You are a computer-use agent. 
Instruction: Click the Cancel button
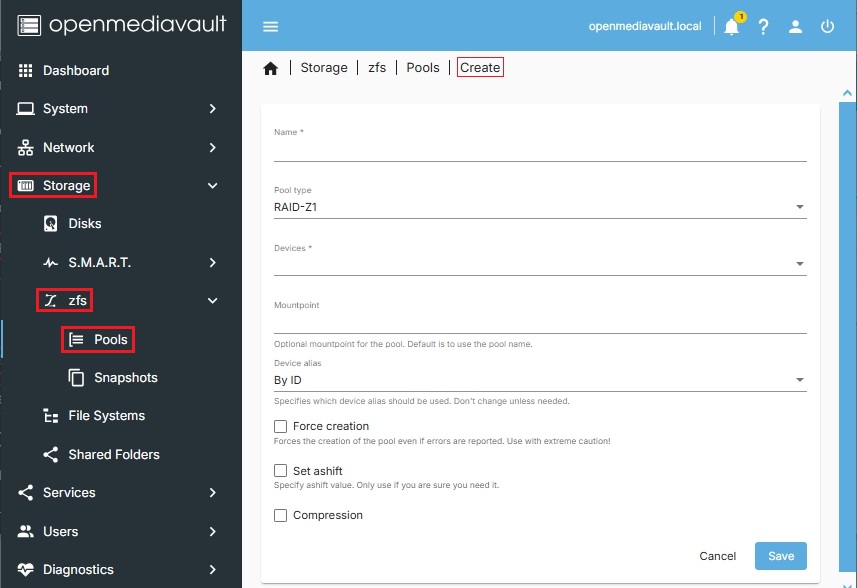[717, 556]
